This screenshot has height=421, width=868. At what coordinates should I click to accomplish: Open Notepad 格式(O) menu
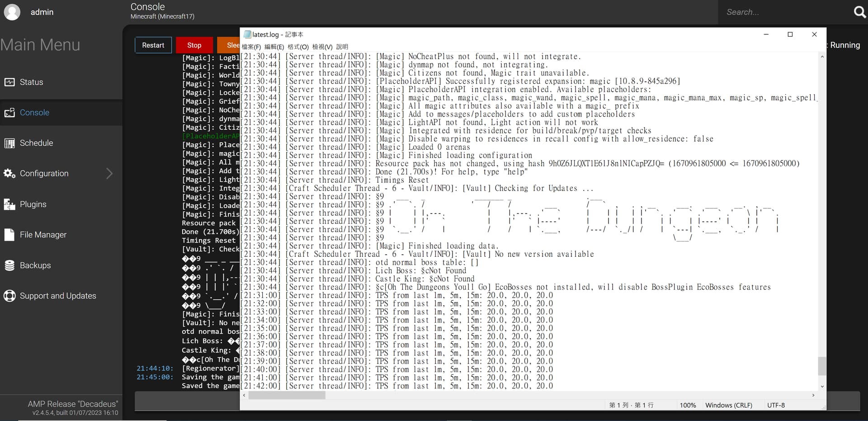coord(298,47)
